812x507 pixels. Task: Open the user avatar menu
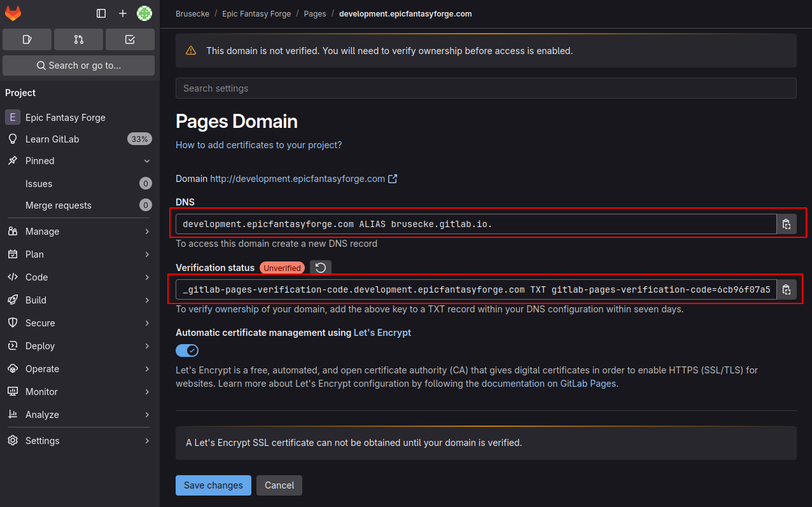[144, 13]
